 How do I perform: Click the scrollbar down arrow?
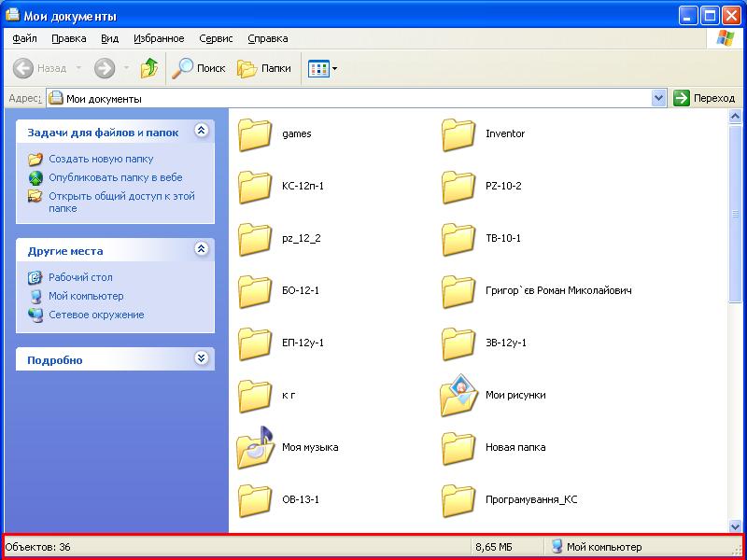[x=735, y=525]
